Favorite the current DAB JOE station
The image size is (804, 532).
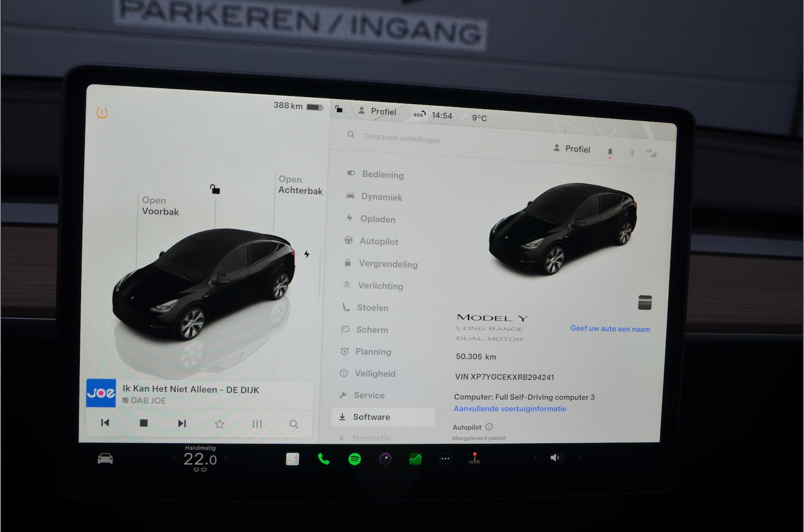[x=220, y=424]
